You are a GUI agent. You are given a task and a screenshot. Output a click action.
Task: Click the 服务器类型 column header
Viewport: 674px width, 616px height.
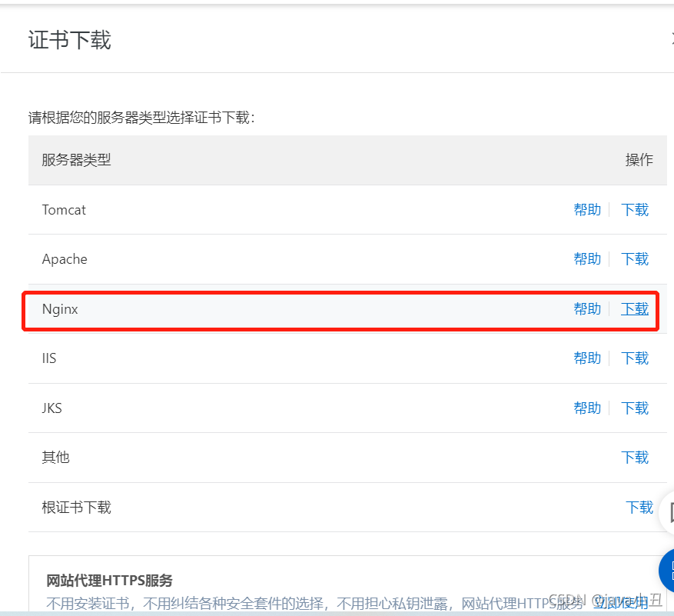click(x=77, y=160)
